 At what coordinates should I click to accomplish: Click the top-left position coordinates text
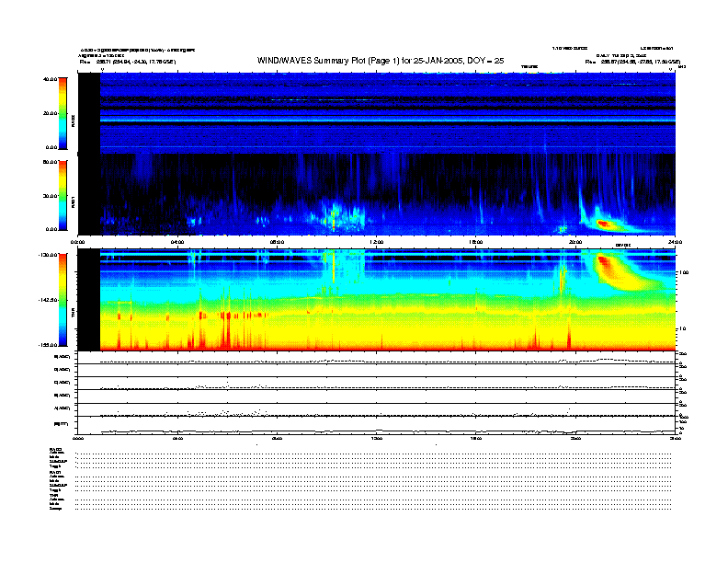coord(128,62)
